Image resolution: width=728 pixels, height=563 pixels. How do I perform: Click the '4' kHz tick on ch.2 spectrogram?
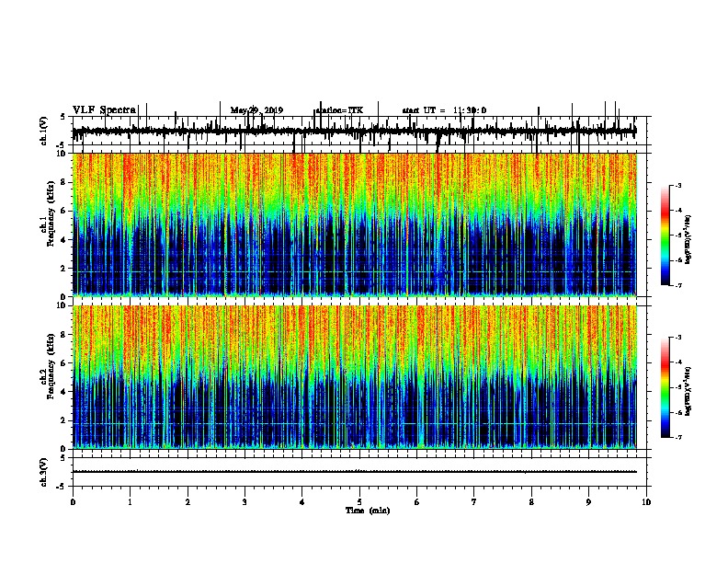pyautogui.click(x=63, y=392)
